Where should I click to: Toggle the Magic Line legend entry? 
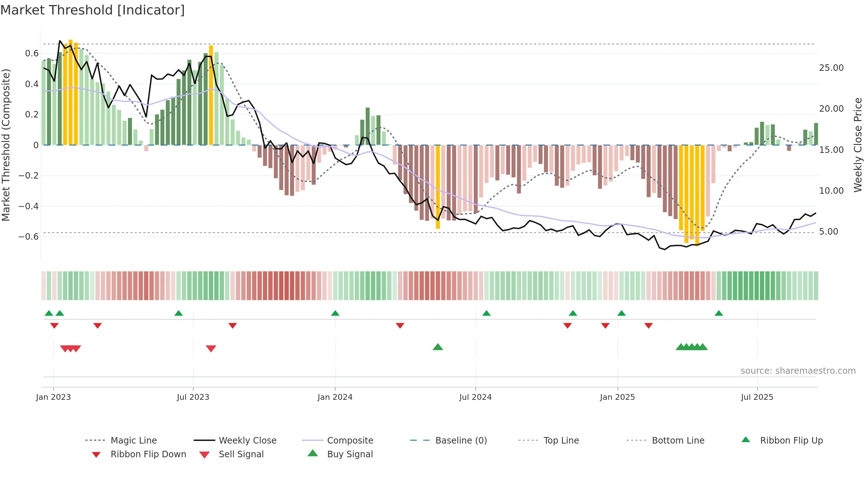tap(121, 440)
